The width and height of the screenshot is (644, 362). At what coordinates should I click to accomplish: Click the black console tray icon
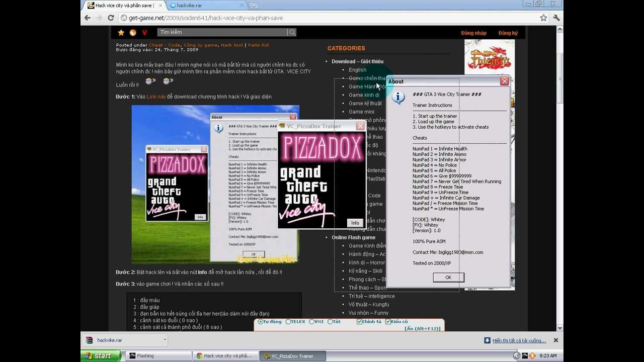(525, 356)
